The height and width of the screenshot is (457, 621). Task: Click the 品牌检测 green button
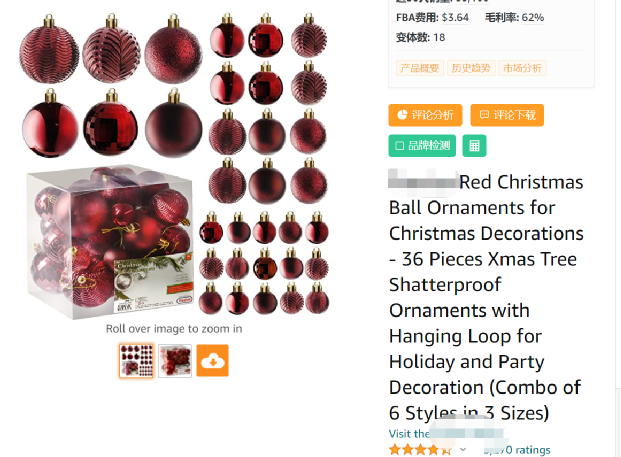pos(422,146)
